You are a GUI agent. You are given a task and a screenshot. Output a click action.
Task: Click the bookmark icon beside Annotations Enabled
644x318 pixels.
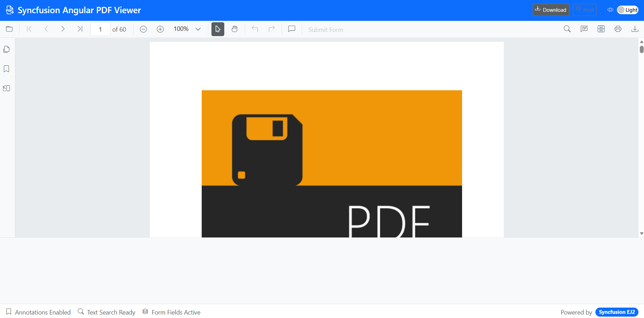coord(9,311)
